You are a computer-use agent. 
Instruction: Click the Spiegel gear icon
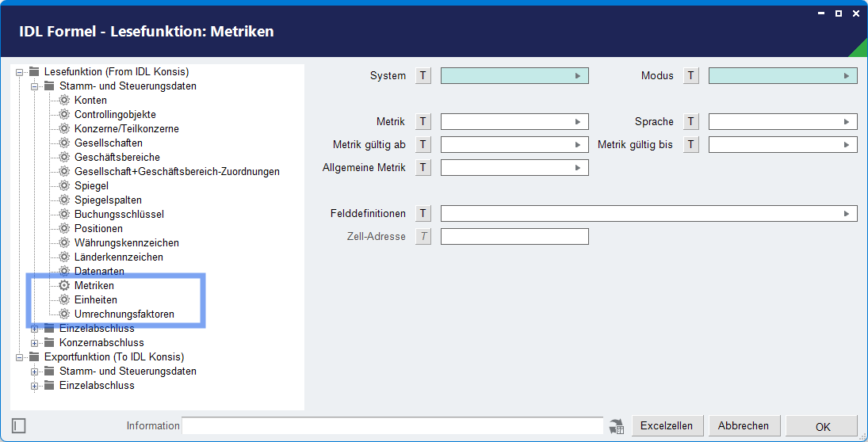point(65,186)
